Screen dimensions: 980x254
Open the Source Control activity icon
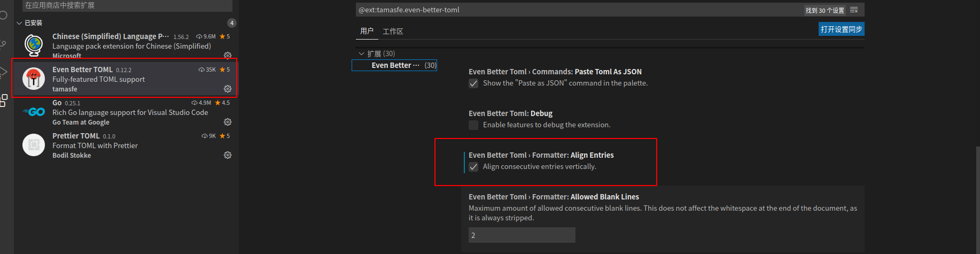click(x=3, y=44)
